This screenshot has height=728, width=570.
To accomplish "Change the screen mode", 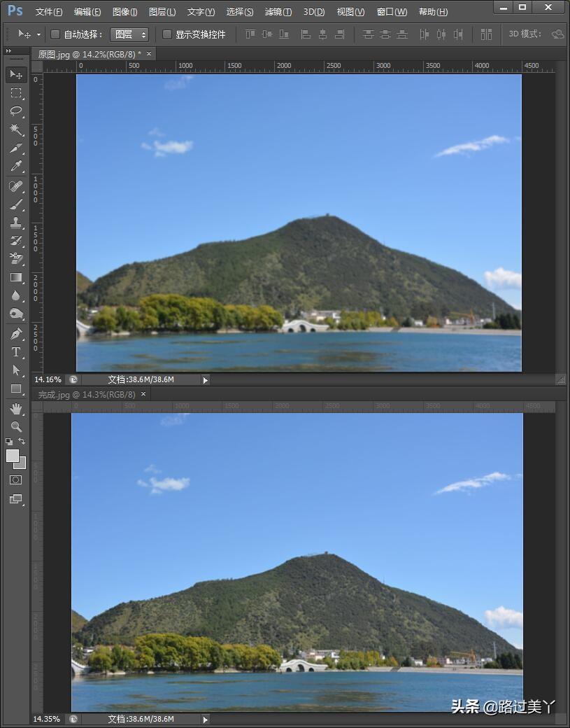I will click(16, 499).
